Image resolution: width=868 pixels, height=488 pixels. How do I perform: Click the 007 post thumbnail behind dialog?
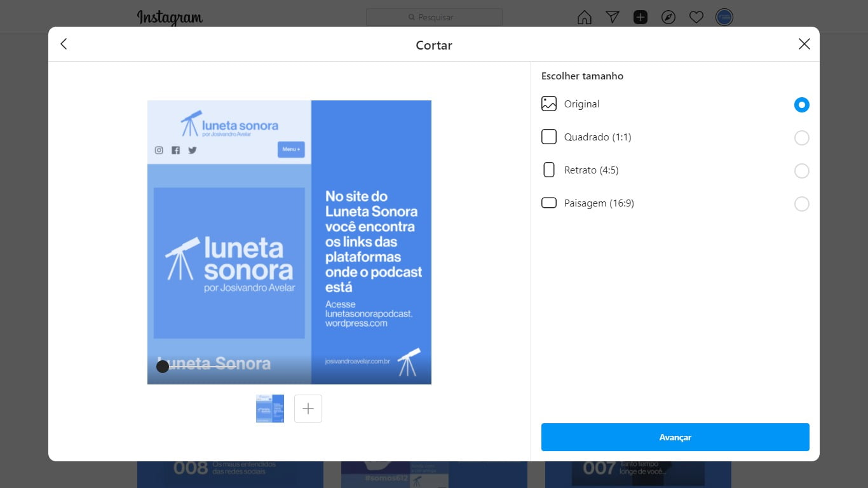click(638, 475)
